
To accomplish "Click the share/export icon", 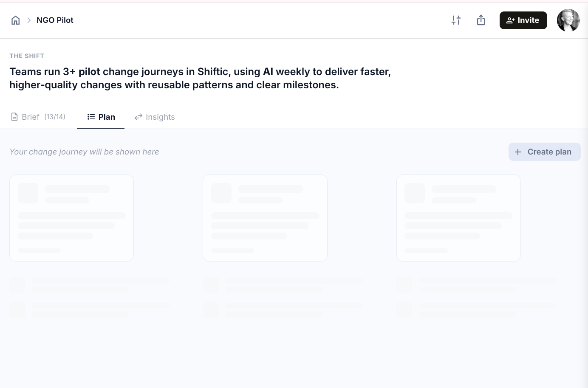I will tap(481, 20).
